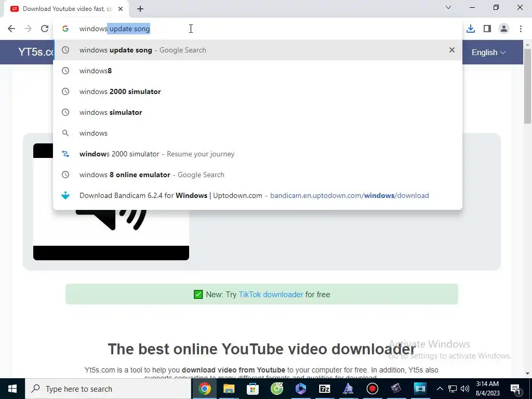The image size is (532, 399).
Task: Select 'windows 8 online emulator' suggestion
Action: pyautogui.click(x=258, y=175)
